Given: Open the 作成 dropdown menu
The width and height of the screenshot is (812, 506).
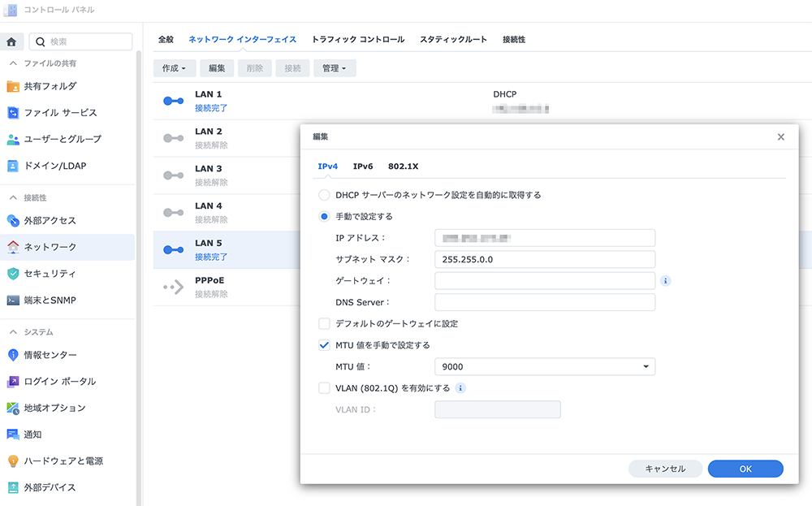Looking at the screenshot, I should [x=173, y=68].
